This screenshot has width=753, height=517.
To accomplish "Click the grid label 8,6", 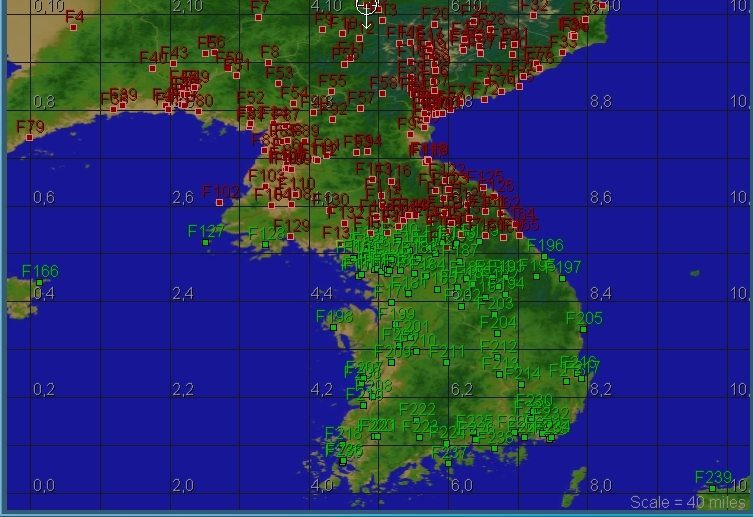I will [x=601, y=197].
